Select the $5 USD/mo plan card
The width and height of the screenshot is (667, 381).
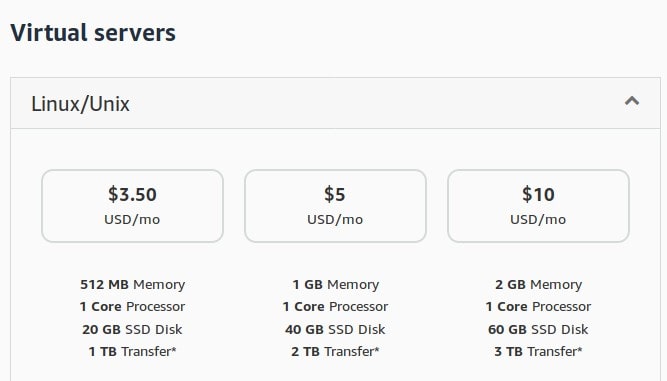coord(335,206)
